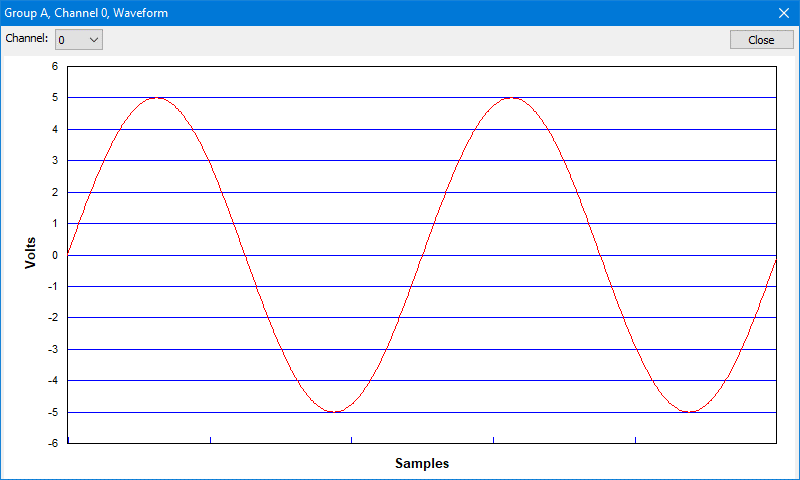Click the y-axis value -5
The width and height of the screenshot is (800, 480).
53,412
